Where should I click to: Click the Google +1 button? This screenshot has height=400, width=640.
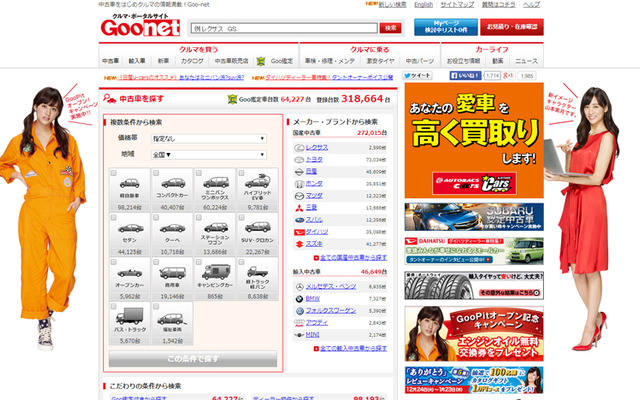tap(508, 76)
